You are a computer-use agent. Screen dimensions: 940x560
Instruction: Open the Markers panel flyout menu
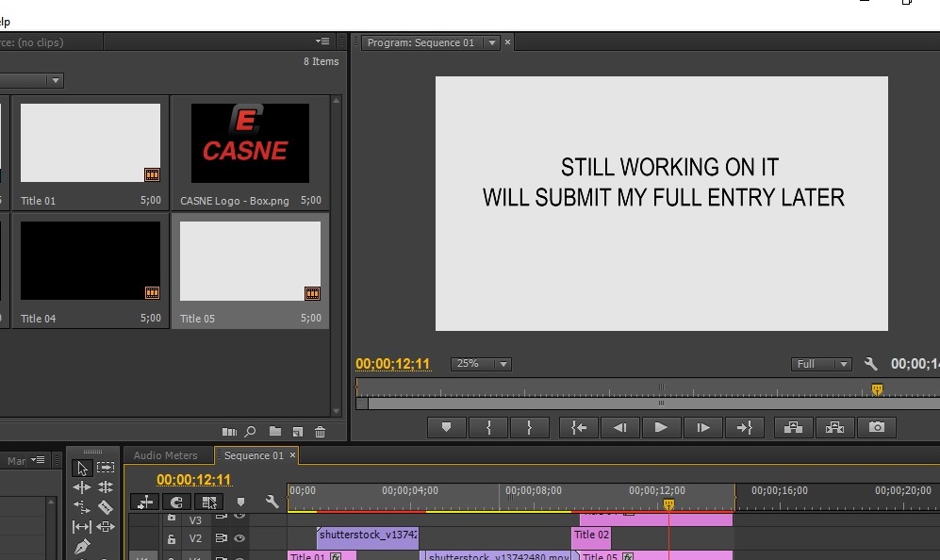click(x=38, y=460)
